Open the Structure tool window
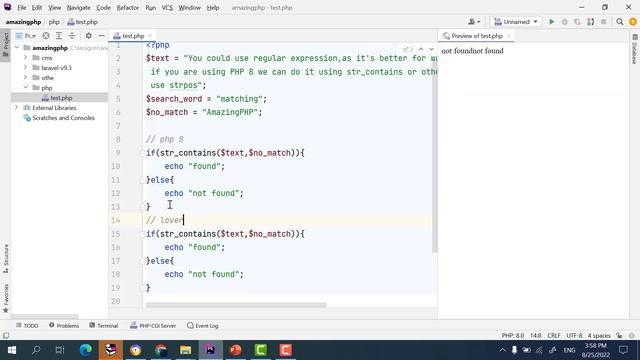The height and width of the screenshot is (360, 640). [x=6, y=258]
